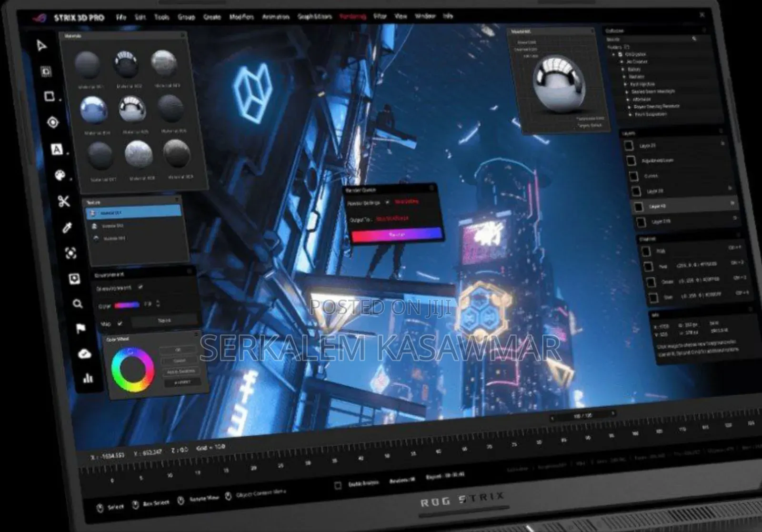This screenshot has width=762, height=532.
Task: Toggle the RGB channel checkbox
Action: tap(646, 251)
